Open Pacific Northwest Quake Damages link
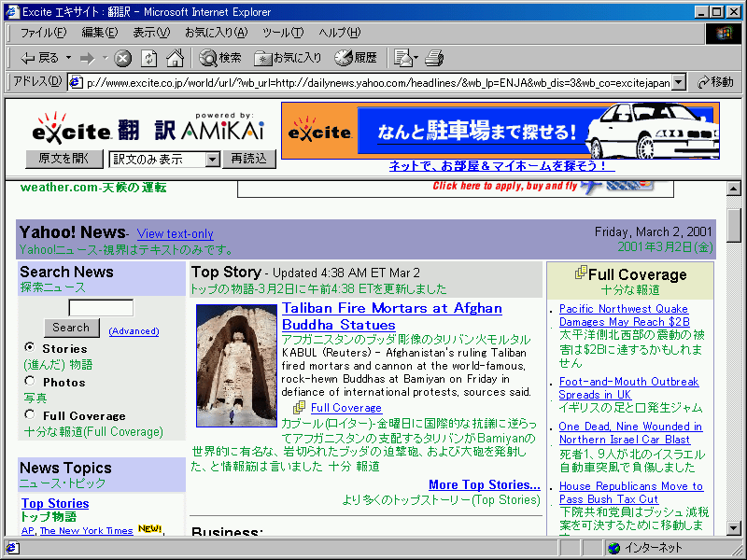The image size is (747, 560). (x=625, y=315)
